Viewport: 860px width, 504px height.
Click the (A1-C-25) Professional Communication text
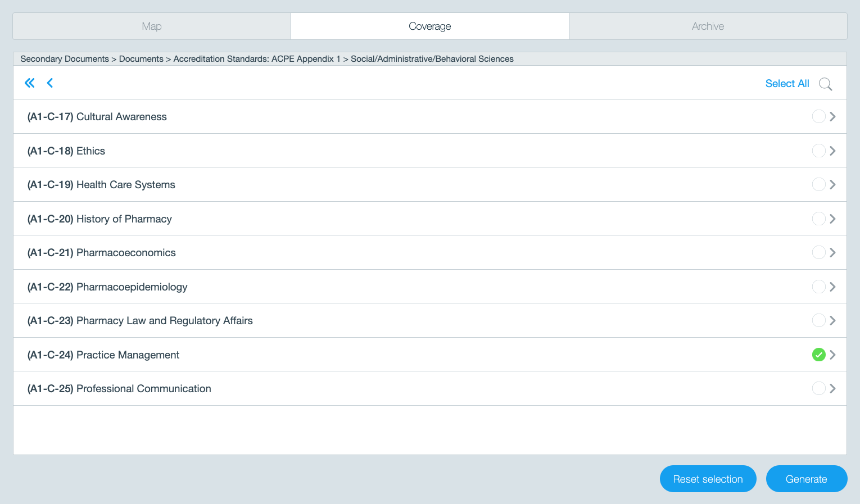pos(119,389)
